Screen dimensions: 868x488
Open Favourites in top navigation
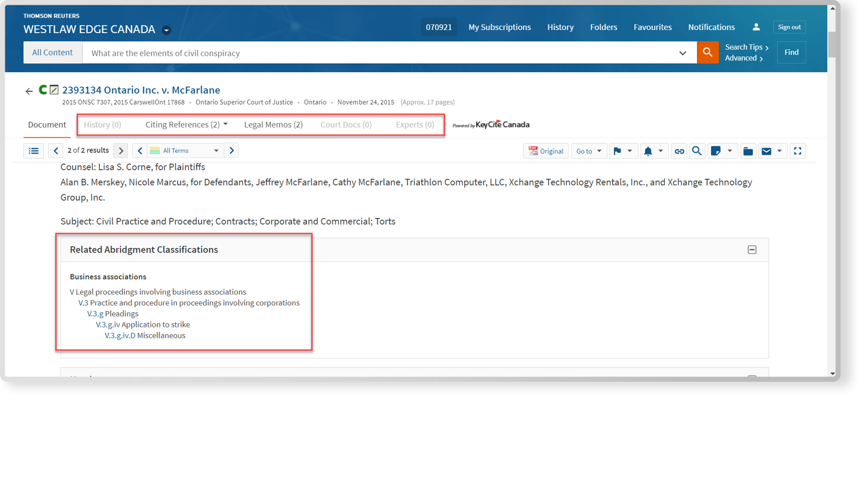pyautogui.click(x=653, y=27)
